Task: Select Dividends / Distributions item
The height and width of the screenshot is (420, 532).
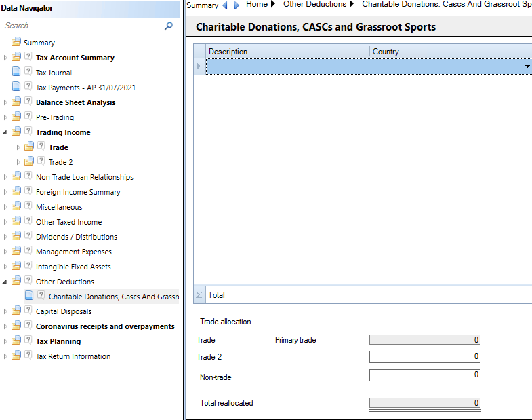Action: (77, 237)
